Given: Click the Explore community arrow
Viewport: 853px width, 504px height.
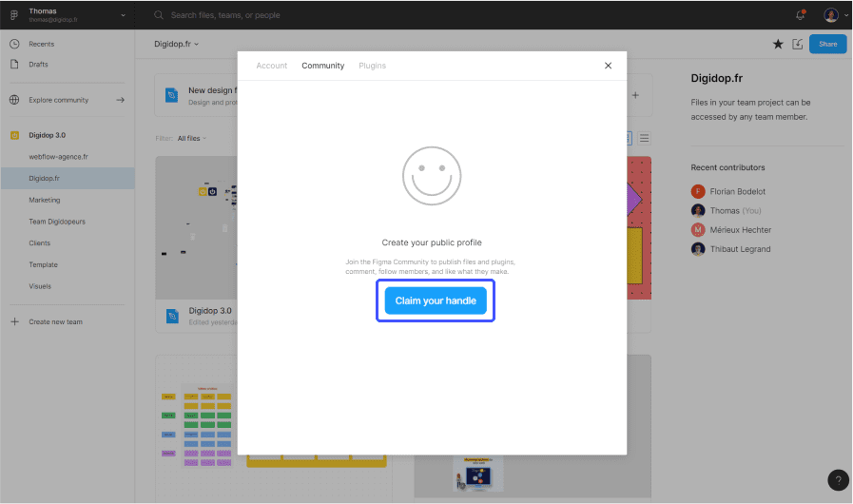Looking at the screenshot, I should [120, 100].
